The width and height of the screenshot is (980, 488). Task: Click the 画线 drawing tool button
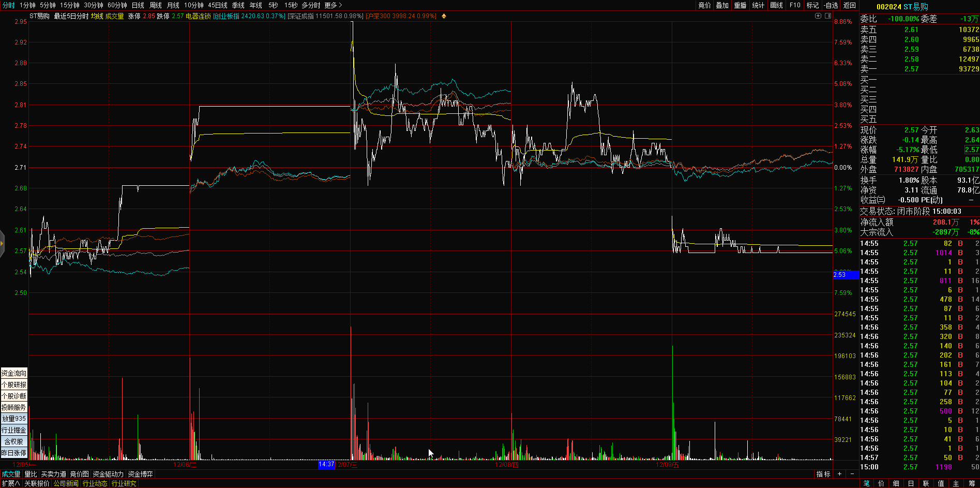click(x=776, y=5)
